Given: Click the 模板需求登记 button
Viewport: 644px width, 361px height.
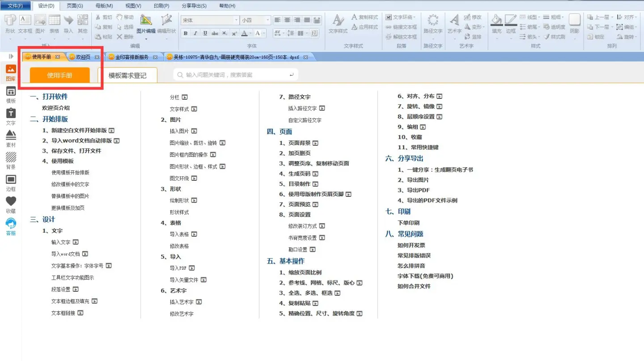Looking at the screenshot, I should tap(127, 76).
